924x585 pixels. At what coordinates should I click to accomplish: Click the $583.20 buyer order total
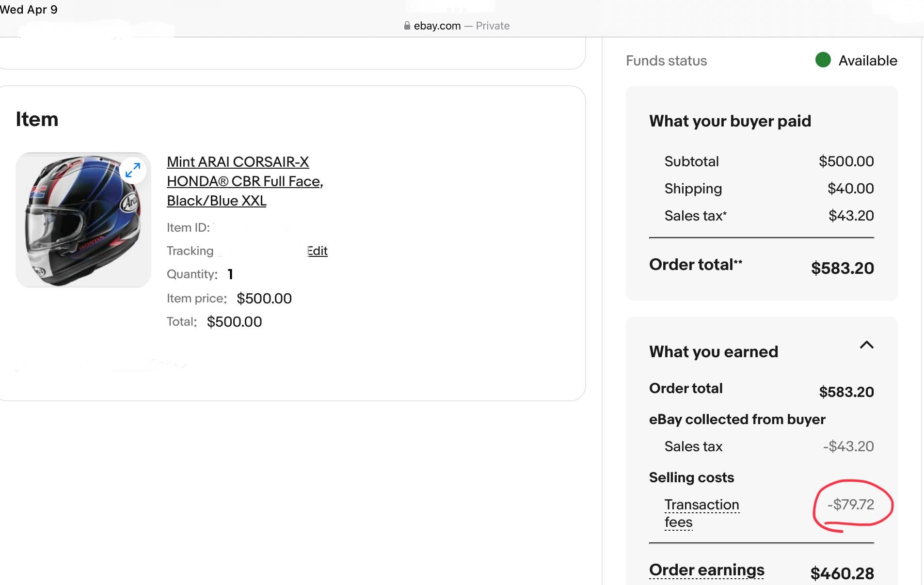(x=842, y=268)
